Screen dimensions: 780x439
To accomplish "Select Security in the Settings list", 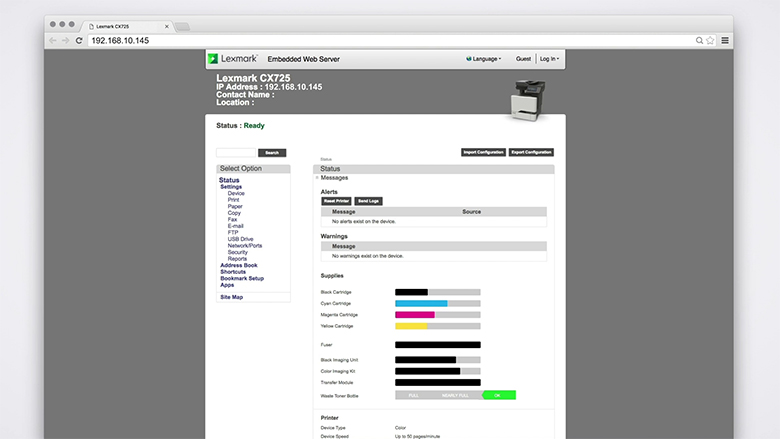I will tap(237, 252).
